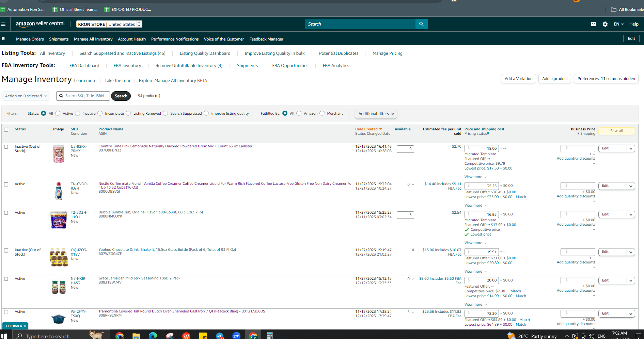The height and width of the screenshot is (339, 644).
Task: Open the Yoohoo Chocolate Drink product image
Action: pos(59,257)
